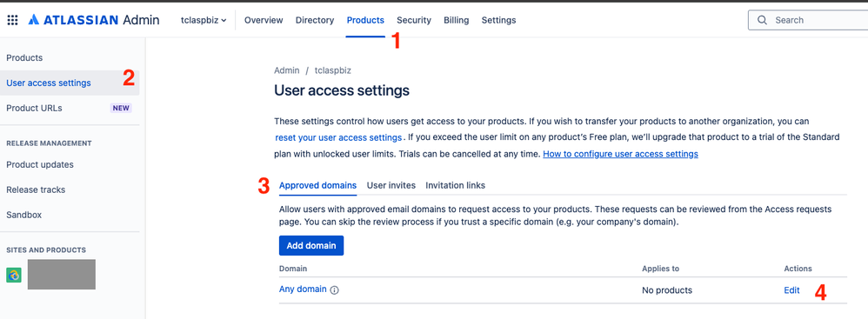Open the Directory section

coord(315,21)
